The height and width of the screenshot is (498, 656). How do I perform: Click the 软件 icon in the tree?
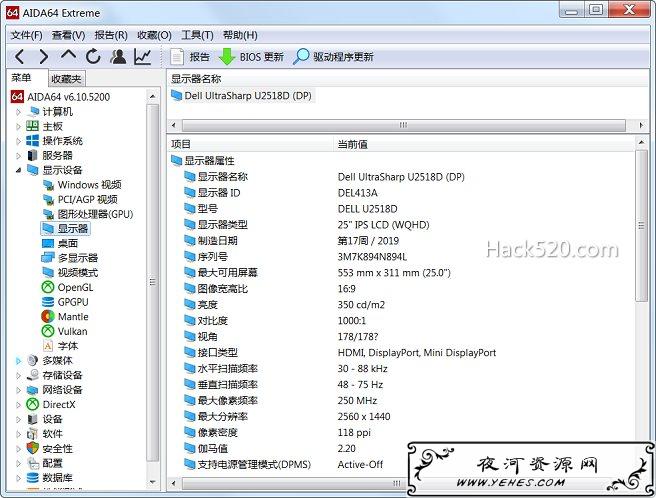click(33, 434)
